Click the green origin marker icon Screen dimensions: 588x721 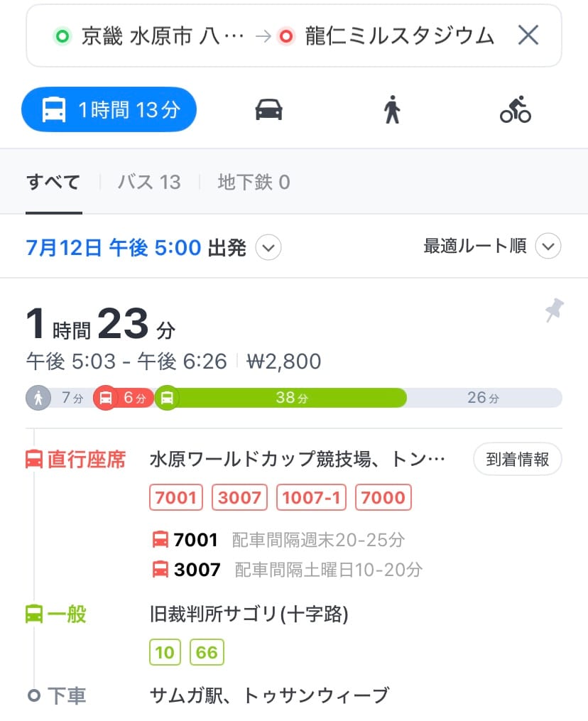click(62, 36)
